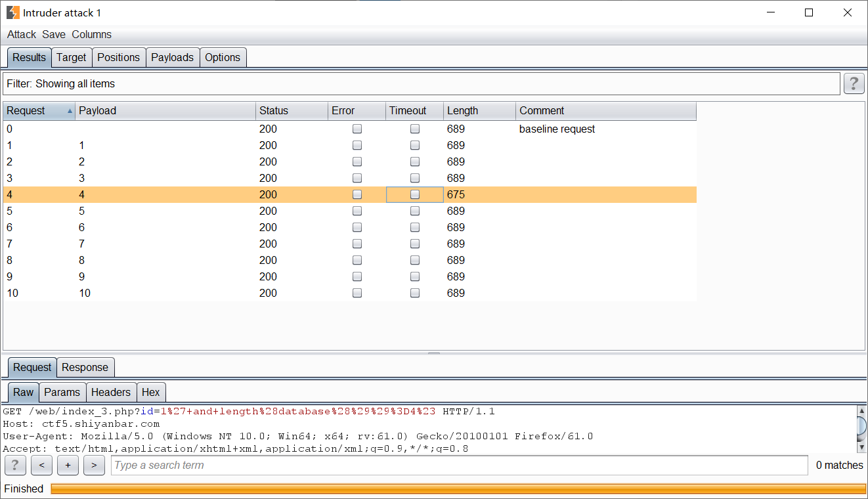Switch to the Target tab

pyautogui.click(x=72, y=58)
